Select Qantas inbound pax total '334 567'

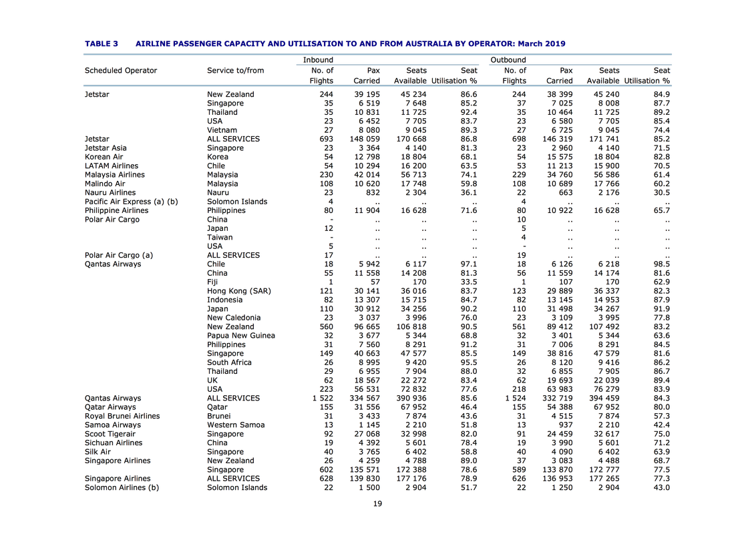click(x=365, y=398)
